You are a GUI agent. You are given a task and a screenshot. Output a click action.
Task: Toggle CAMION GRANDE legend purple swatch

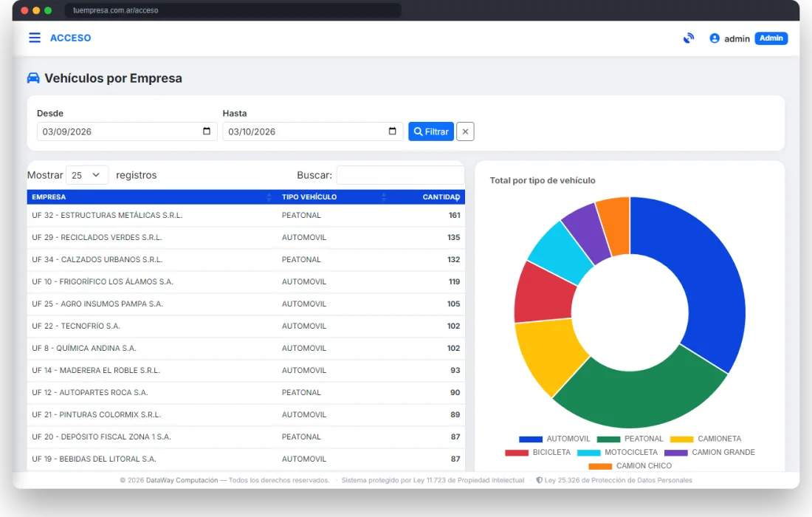click(x=675, y=453)
